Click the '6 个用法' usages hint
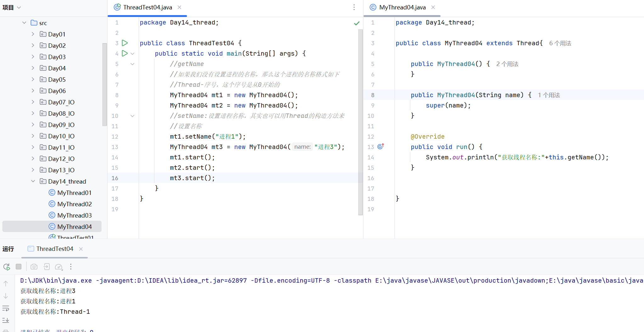The image size is (644, 332). pos(560,43)
